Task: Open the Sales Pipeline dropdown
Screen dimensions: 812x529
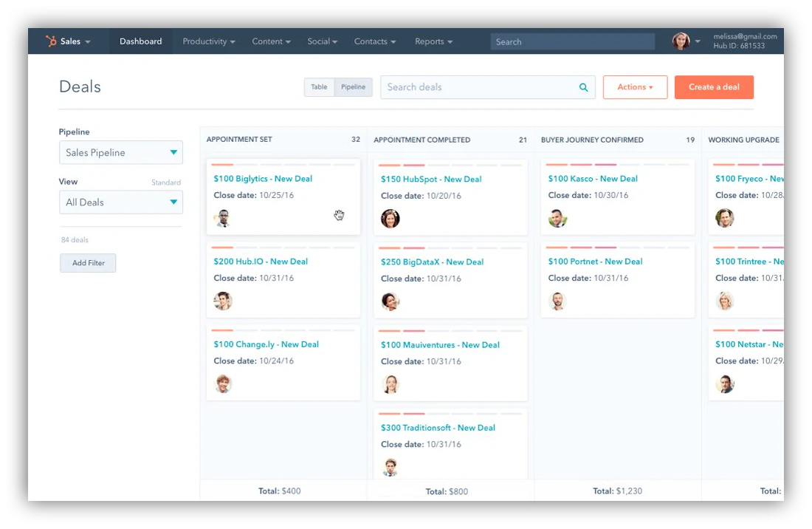Action: pyautogui.click(x=120, y=152)
